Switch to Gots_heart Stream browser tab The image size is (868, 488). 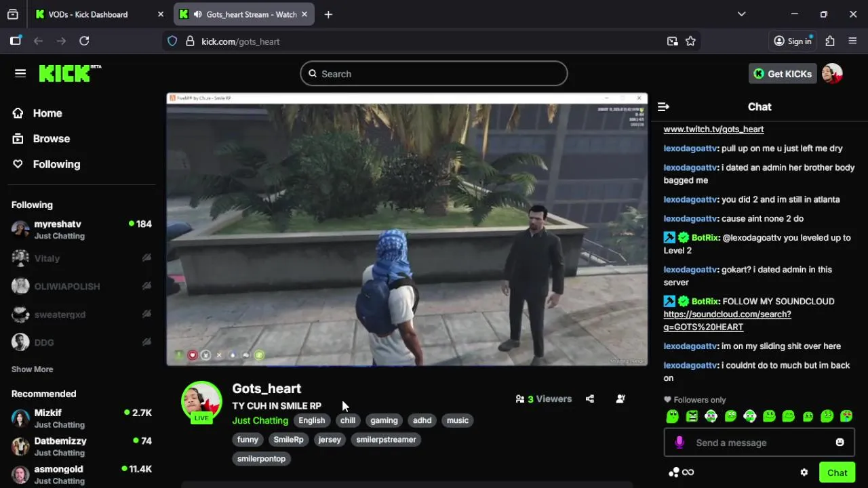pos(245,14)
